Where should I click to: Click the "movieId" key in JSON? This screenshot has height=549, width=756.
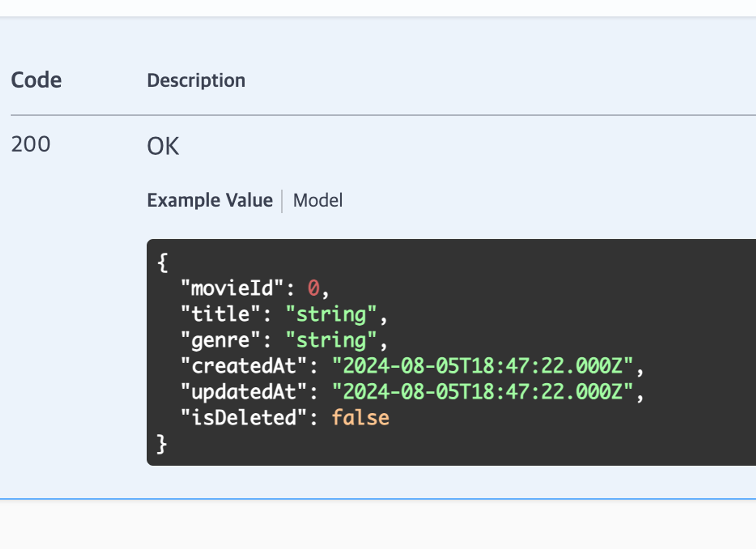pyautogui.click(x=232, y=288)
